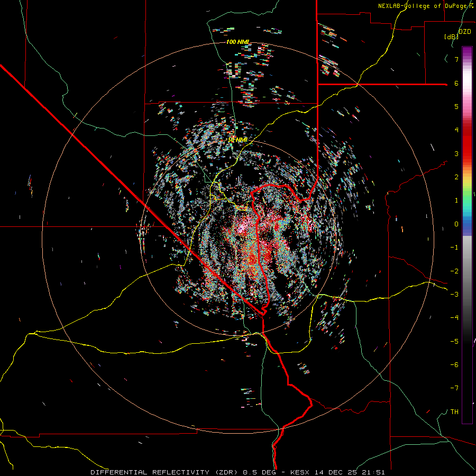Screen dimensions: 476x476
Task: Click the "-1" value on the color scale
Action: click(x=454, y=248)
